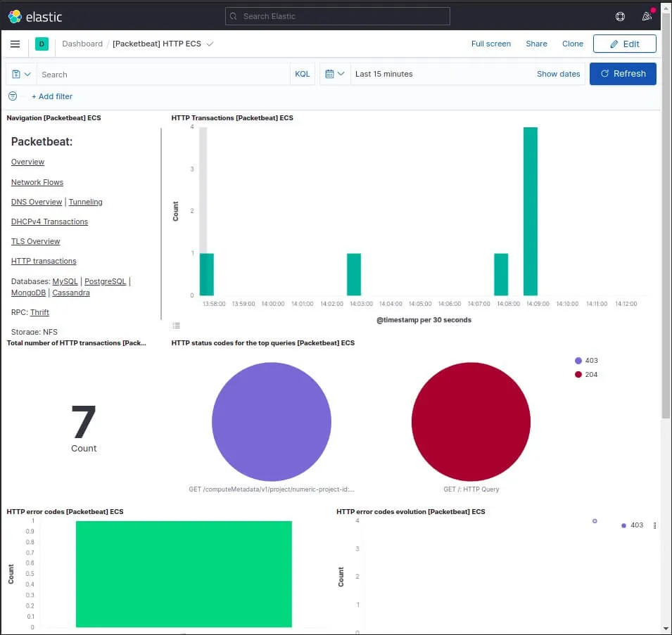
Task: Open the Thrift RPC link
Action: point(39,312)
